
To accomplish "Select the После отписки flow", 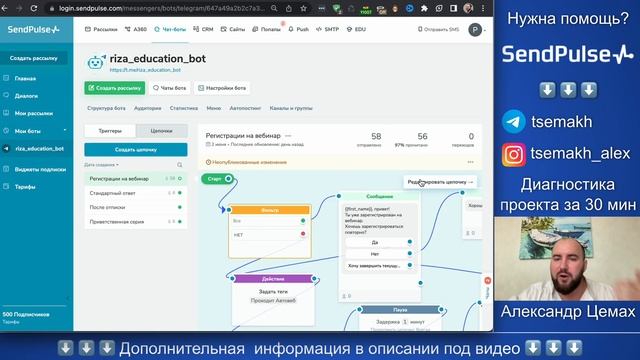I will coord(136,207).
